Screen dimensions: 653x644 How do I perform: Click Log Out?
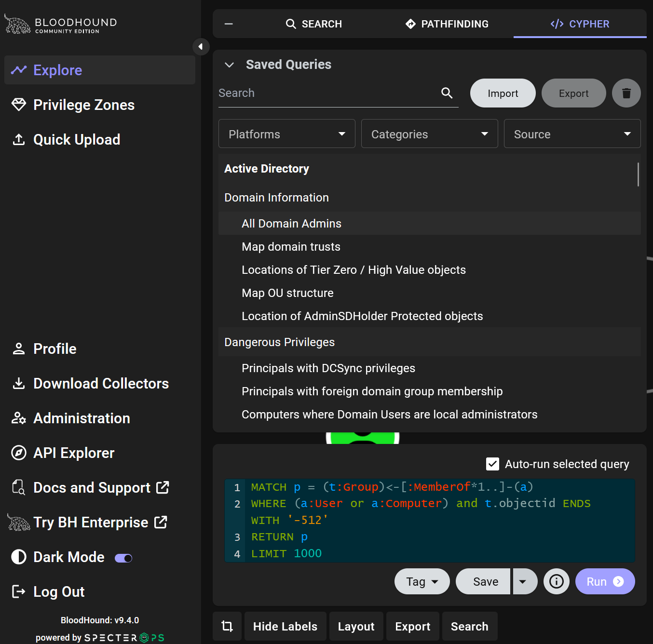(100, 591)
